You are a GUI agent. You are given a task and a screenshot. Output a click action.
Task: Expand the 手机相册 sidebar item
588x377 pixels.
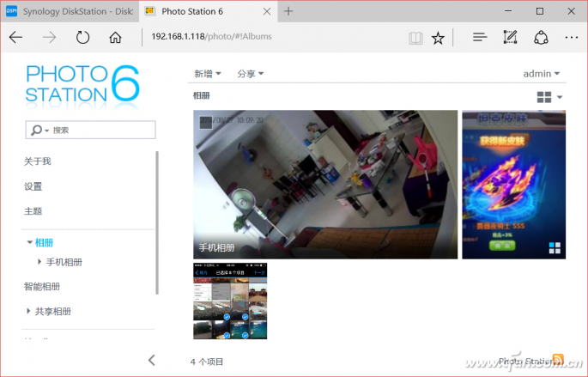coord(39,262)
